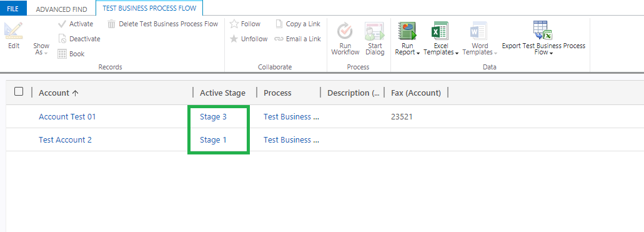Select the TEST BUSINESS PROCESS FLOW tab
The image size is (644, 232).
coord(149,8)
